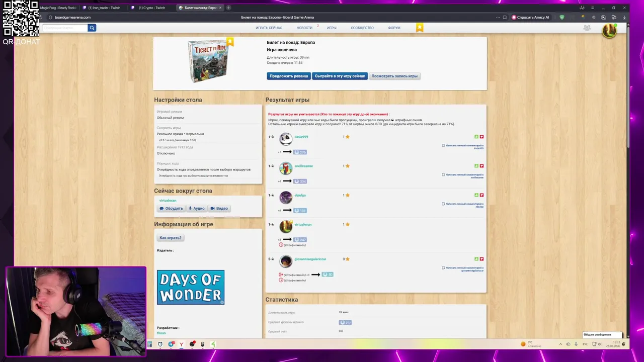The width and height of the screenshot is (644, 362).
Task: Click the Видео button
Action: pyautogui.click(x=219, y=208)
